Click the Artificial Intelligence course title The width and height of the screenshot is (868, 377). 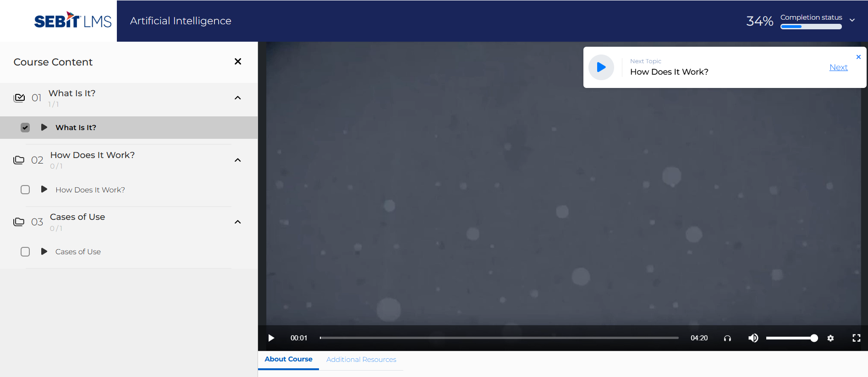181,21
